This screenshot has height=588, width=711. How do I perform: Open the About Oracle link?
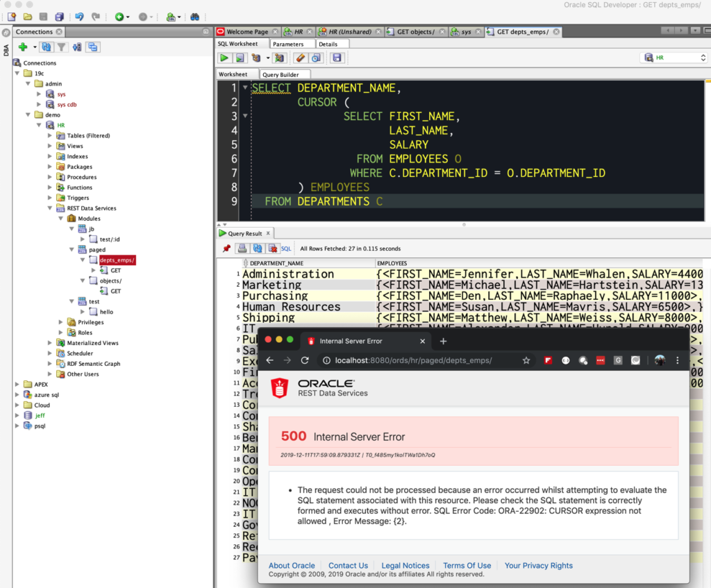(x=292, y=565)
